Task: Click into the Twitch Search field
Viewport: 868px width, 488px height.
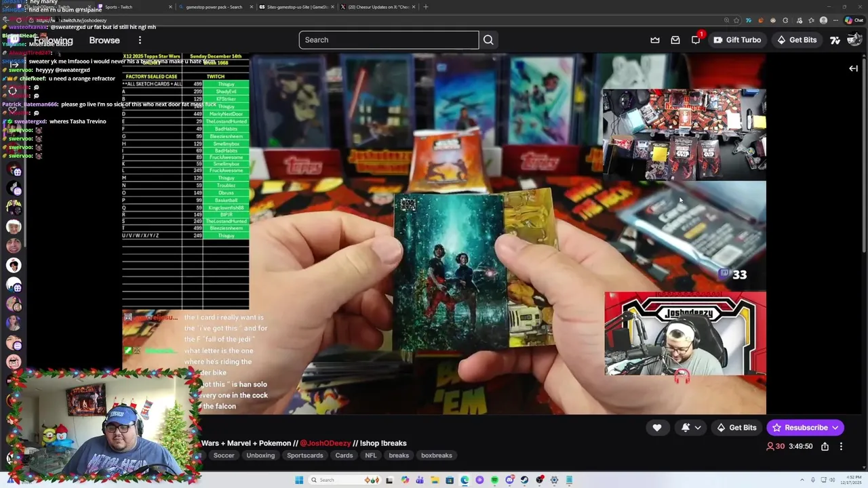Action: tap(389, 40)
